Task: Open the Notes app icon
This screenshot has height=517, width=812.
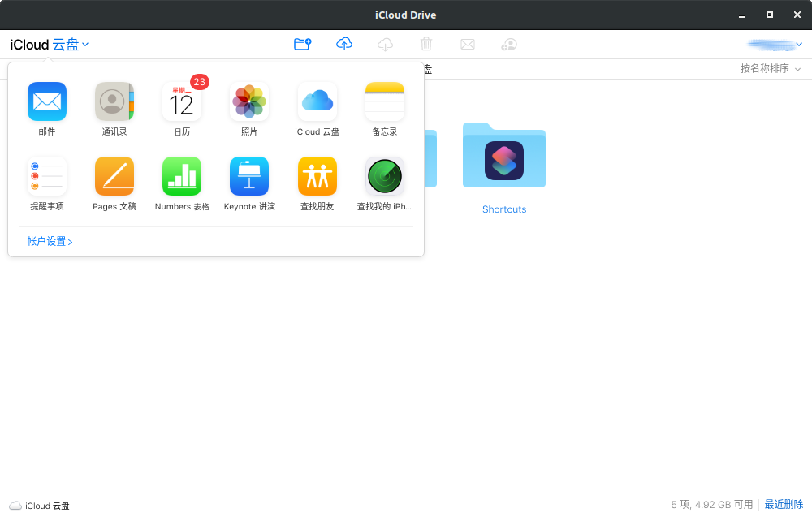Action: coord(385,101)
